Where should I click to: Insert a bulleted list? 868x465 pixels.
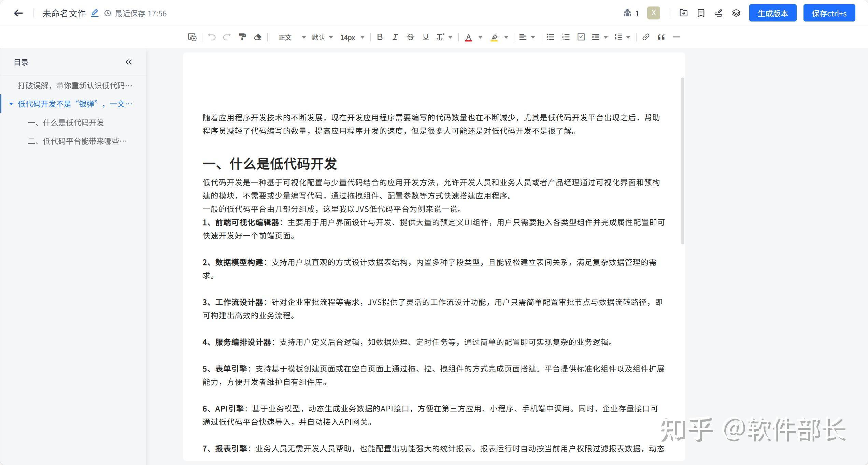pyautogui.click(x=550, y=37)
